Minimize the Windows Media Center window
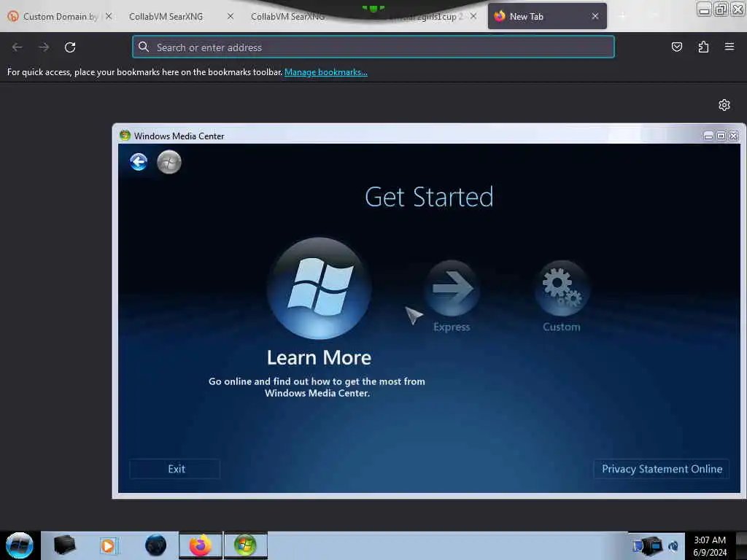 (x=708, y=136)
